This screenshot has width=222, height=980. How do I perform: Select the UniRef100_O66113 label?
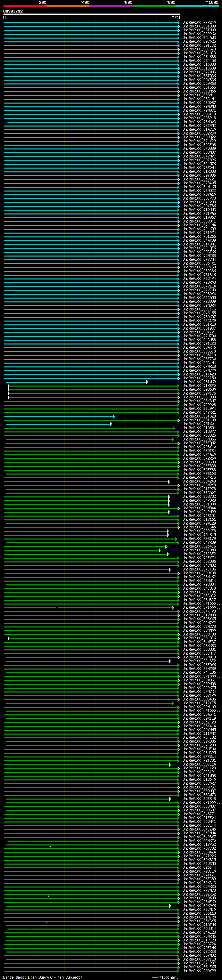[x=199, y=913]
